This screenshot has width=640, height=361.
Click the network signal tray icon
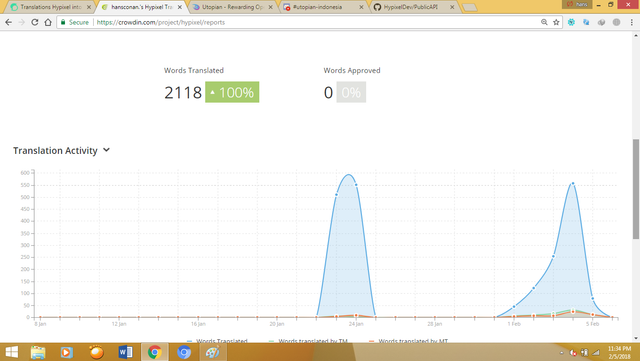596,352
